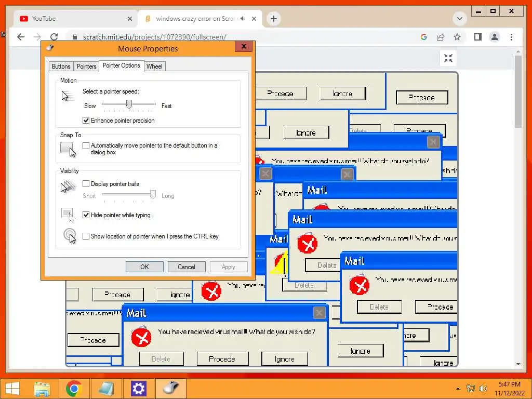
Task: Show hidden system tray icons
Action: coord(458,389)
